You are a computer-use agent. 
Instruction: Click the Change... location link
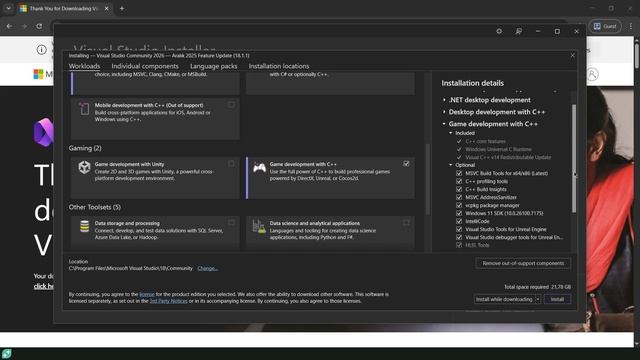(x=207, y=268)
